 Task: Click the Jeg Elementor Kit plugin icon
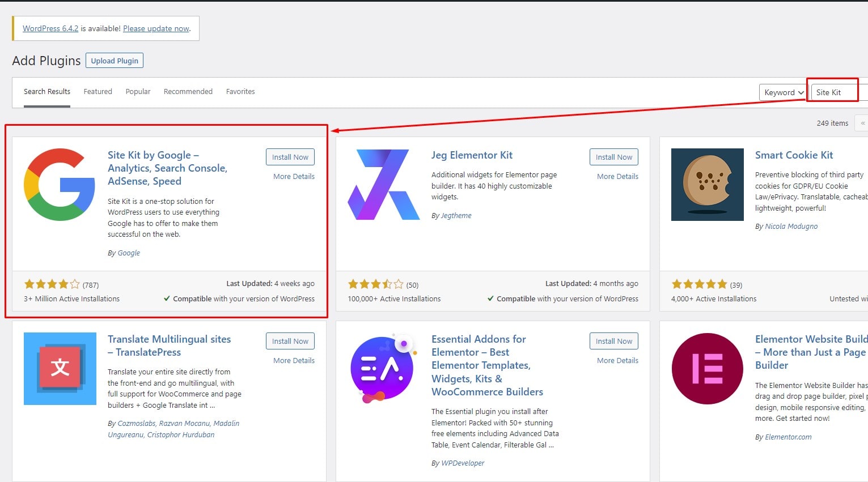[x=384, y=185]
